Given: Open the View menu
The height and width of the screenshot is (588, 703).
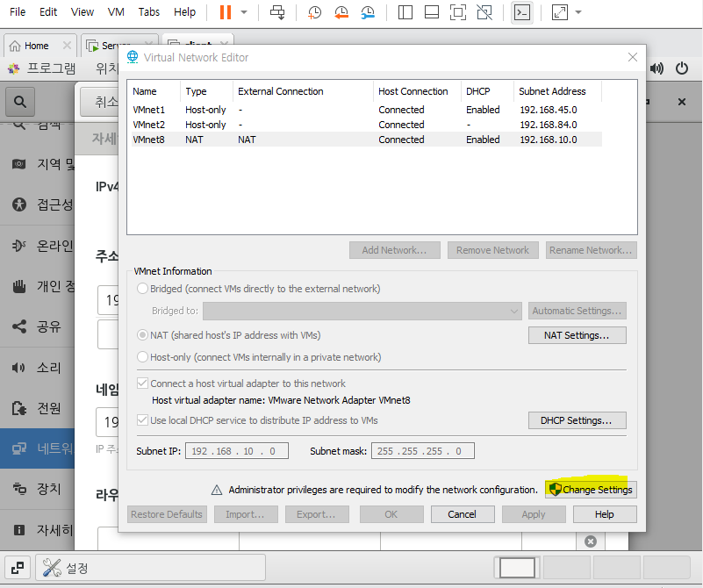Looking at the screenshot, I should coord(82,12).
